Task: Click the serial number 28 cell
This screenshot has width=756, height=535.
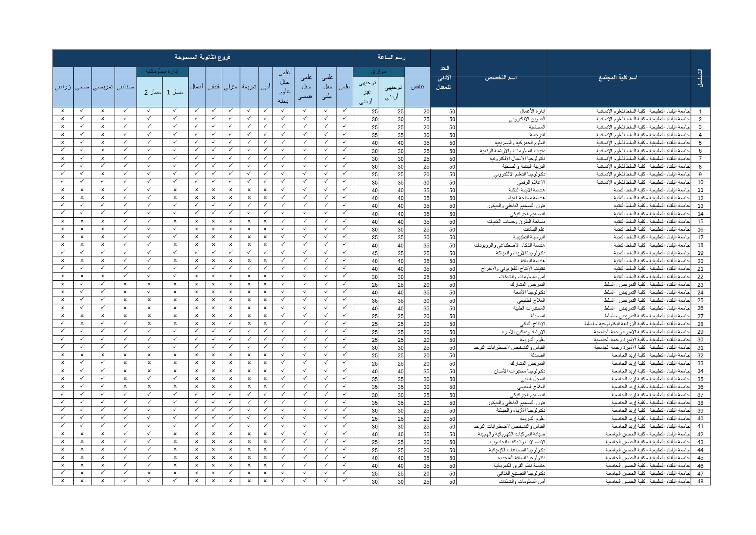Action: (700, 324)
